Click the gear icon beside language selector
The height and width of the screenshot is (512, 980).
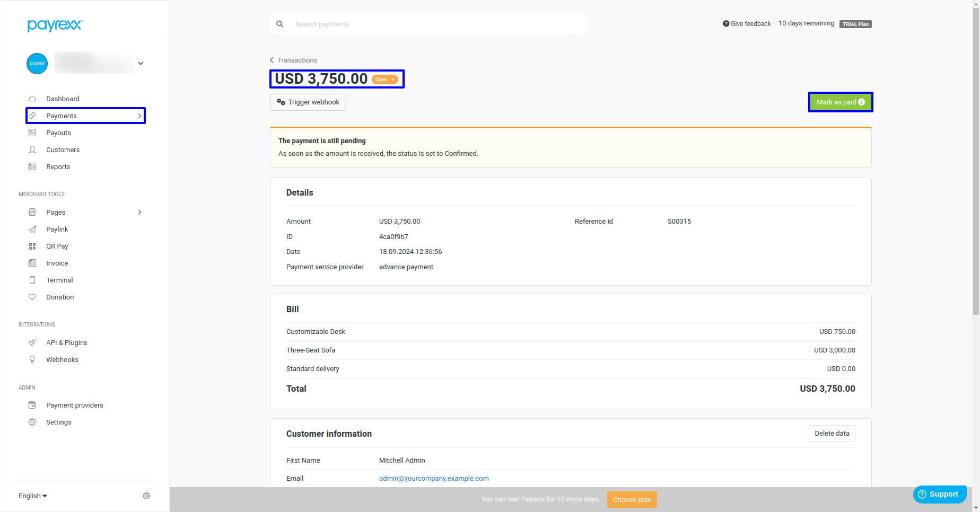point(146,496)
